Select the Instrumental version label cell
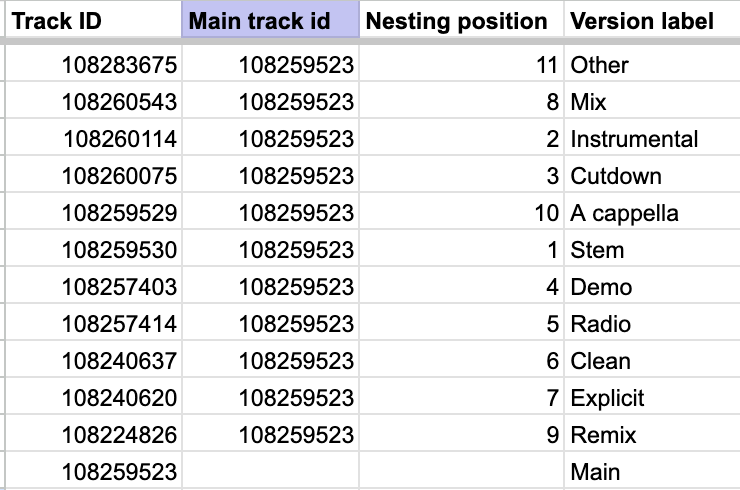740x490 pixels. point(652,138)
